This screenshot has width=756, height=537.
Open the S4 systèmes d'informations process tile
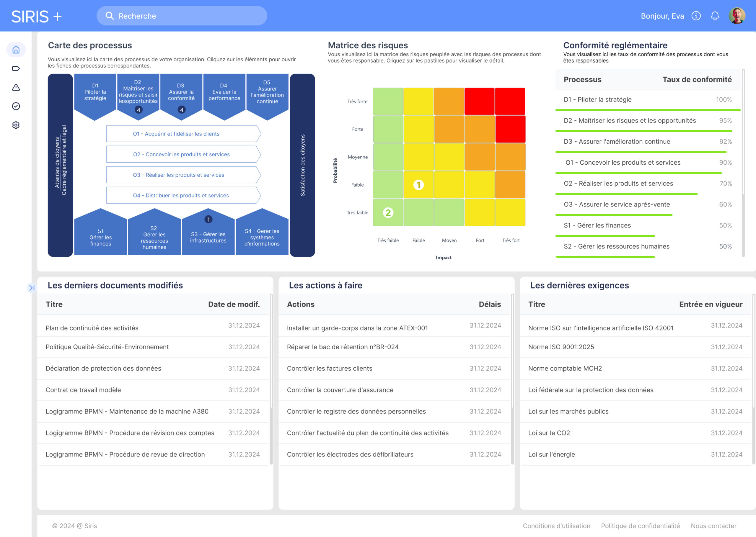click(262, 237)
